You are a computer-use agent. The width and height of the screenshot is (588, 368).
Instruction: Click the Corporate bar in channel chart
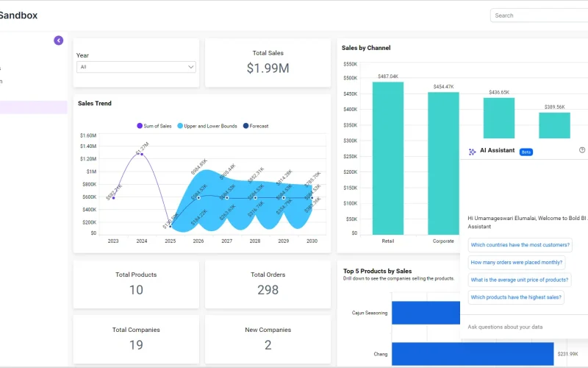pos(443,163)
